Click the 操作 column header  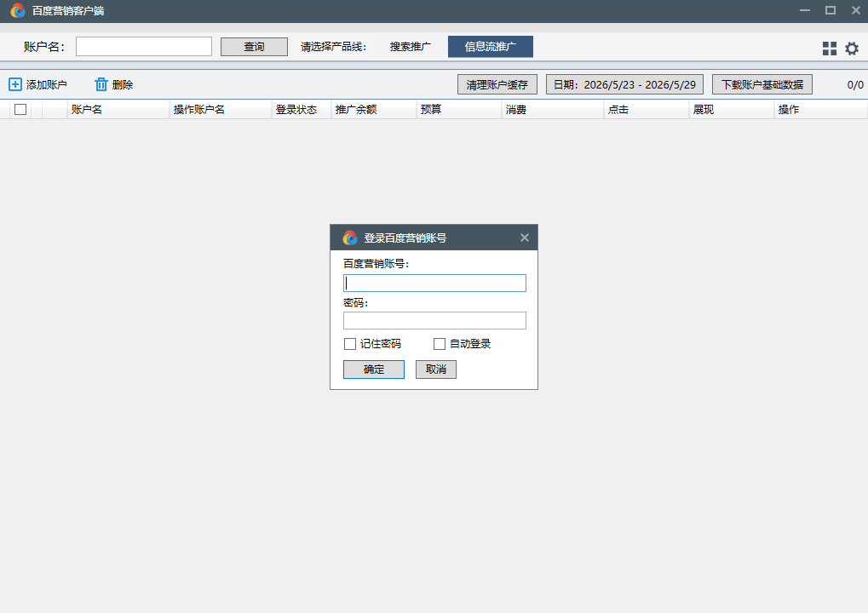click(820, 110)
